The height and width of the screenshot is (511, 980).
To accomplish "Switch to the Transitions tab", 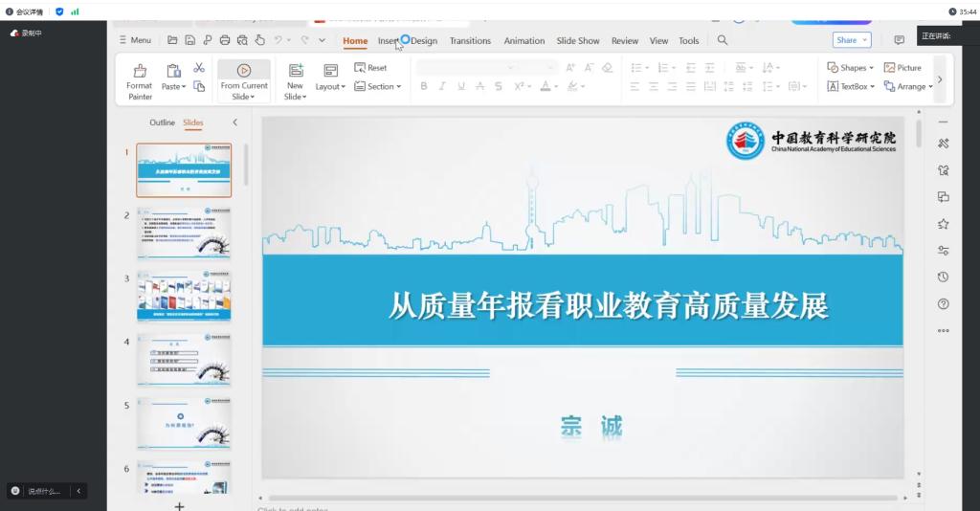I will tap(470, 40).
